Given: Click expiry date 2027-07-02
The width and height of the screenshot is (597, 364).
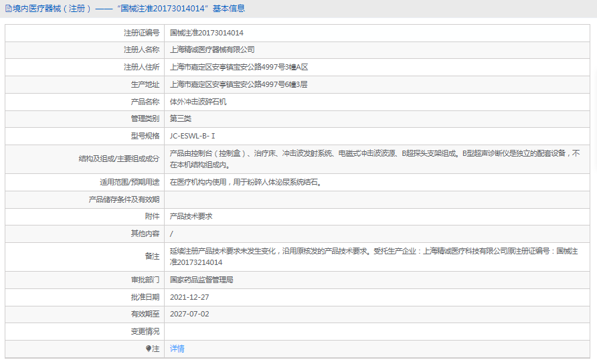Looking at the screenshot, I should coord(189,314).
